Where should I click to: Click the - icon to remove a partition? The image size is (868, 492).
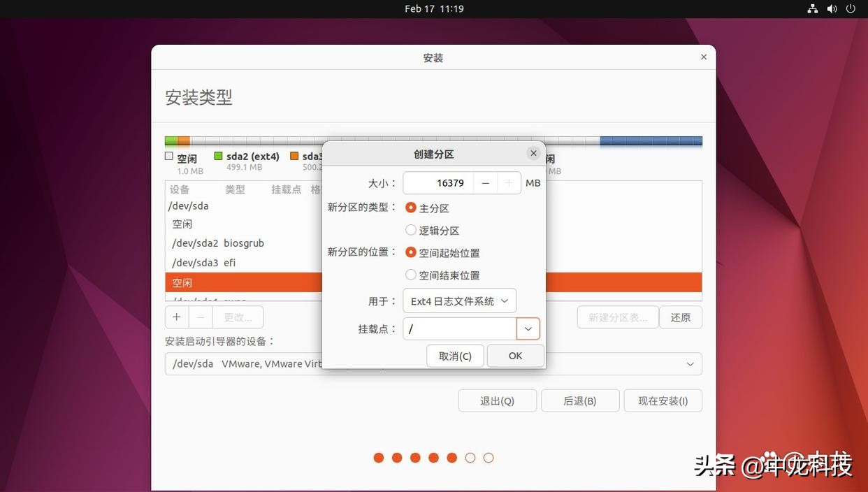coord(201,317)
